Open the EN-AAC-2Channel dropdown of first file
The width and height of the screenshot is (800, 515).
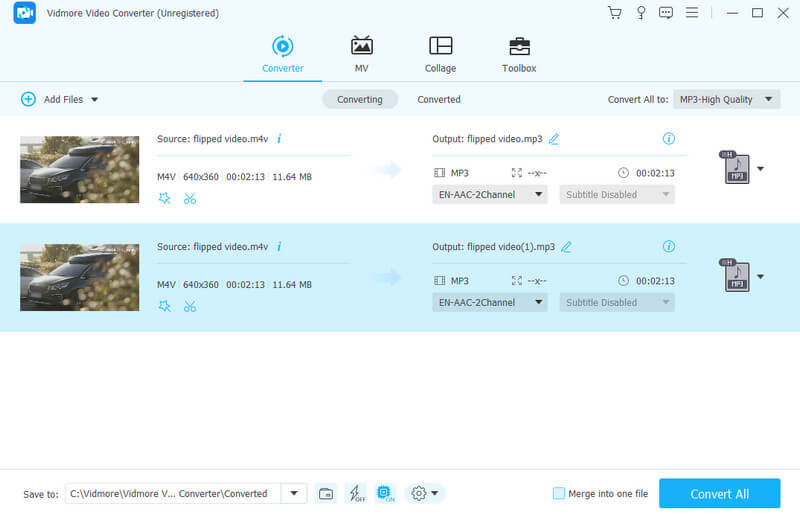[x=490, y=195]
